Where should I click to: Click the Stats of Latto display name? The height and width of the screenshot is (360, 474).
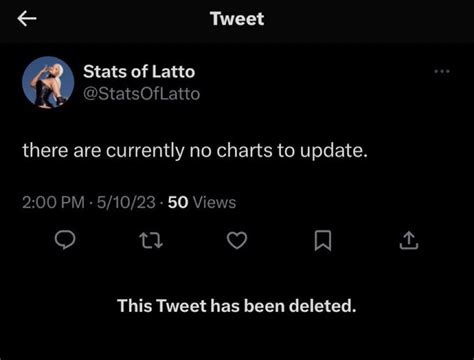(x=139, y=71)
